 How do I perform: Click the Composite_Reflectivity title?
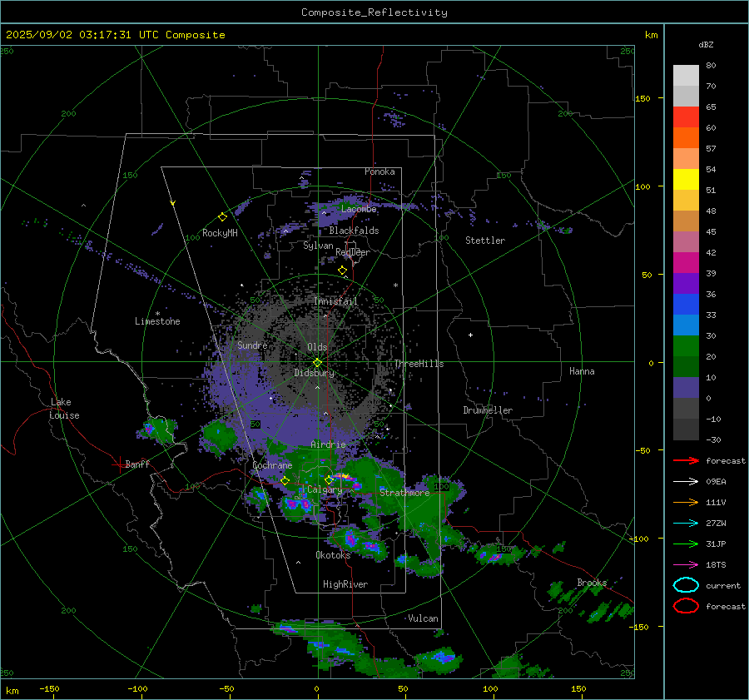point(374,12)
